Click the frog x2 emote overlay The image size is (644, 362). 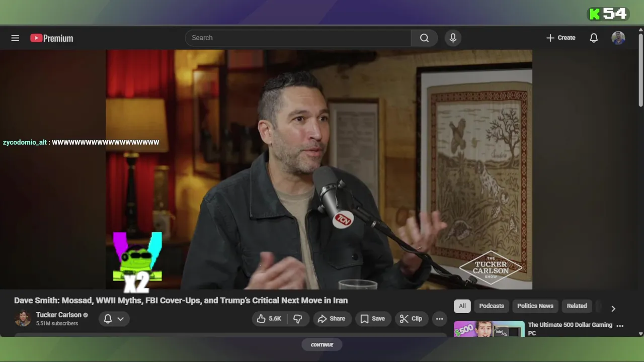(x=137, y=262)
